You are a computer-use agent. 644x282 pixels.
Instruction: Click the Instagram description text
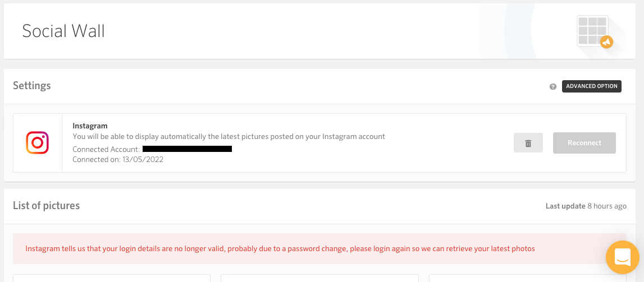229,136
